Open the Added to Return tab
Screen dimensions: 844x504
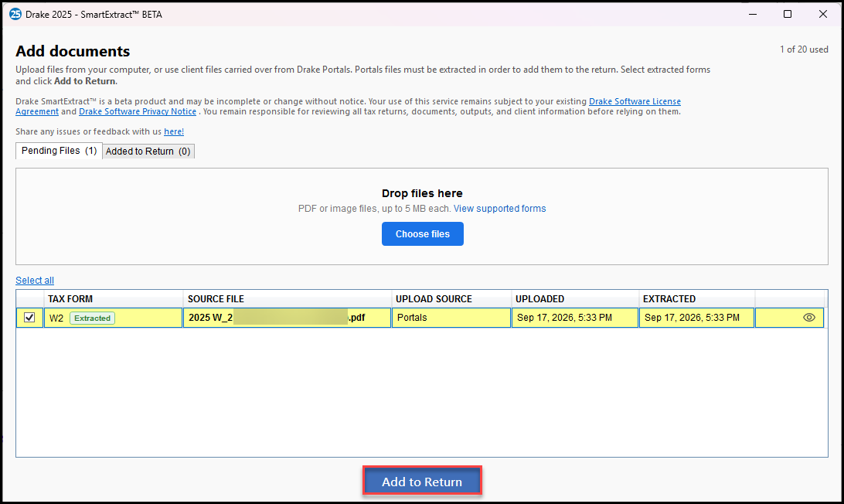(148, 152)
